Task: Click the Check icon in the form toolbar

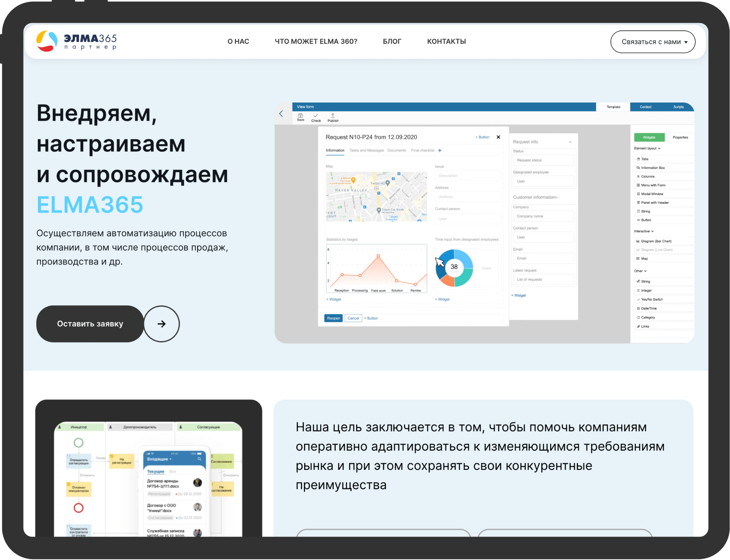Action: (316, 118)
